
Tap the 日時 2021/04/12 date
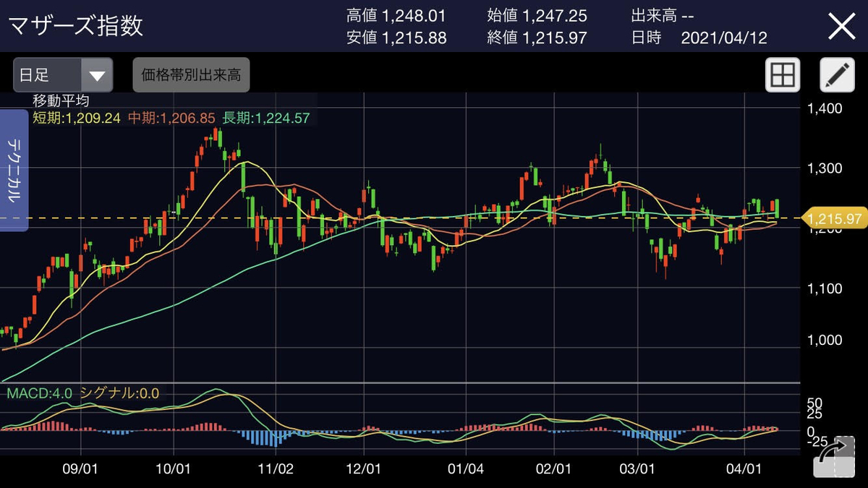click(x=699, y=38)
